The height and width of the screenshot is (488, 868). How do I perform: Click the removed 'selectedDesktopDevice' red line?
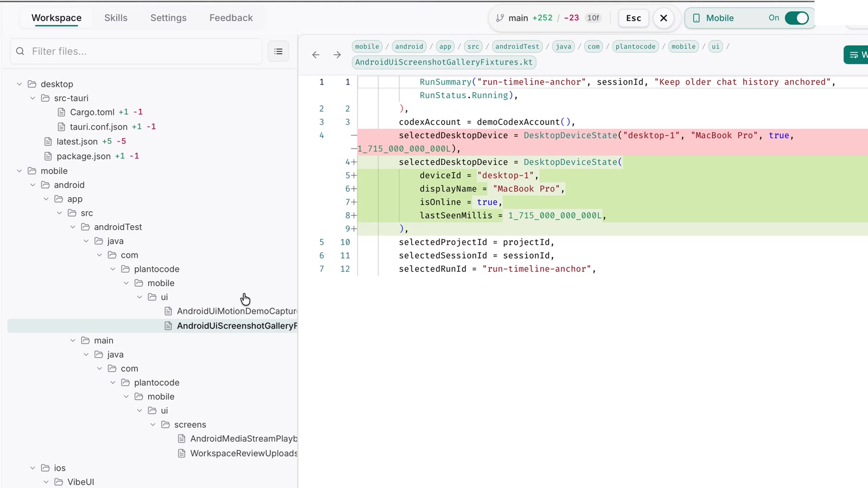[612, 142]
